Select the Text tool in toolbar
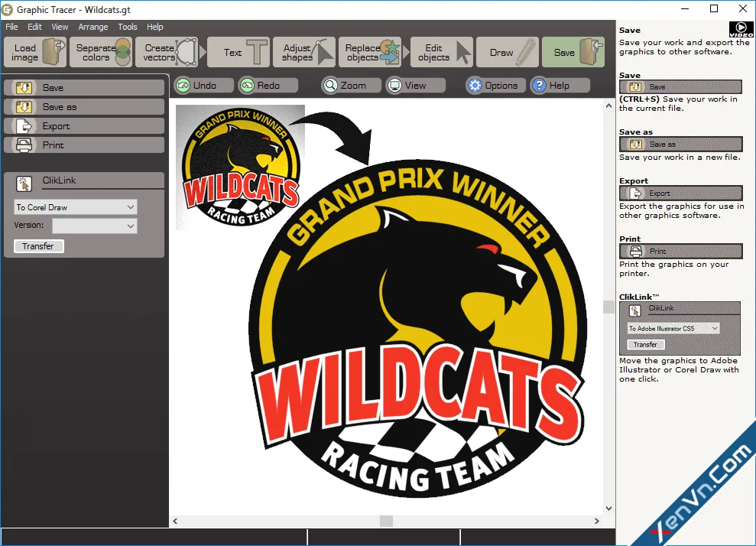Screen dimensions: 756x546 pos(239,53)
